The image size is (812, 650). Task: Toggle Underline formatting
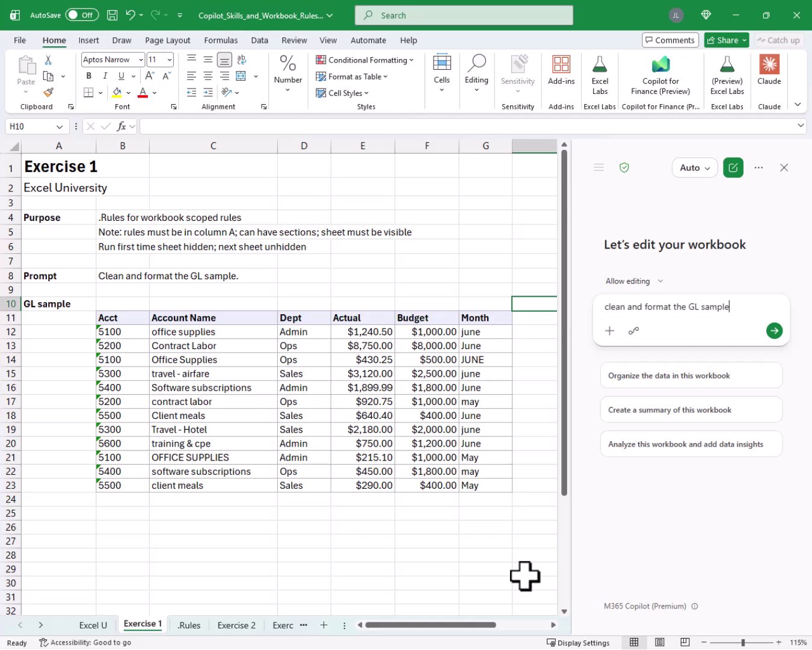pyautogui.click(x=121, y=76)
